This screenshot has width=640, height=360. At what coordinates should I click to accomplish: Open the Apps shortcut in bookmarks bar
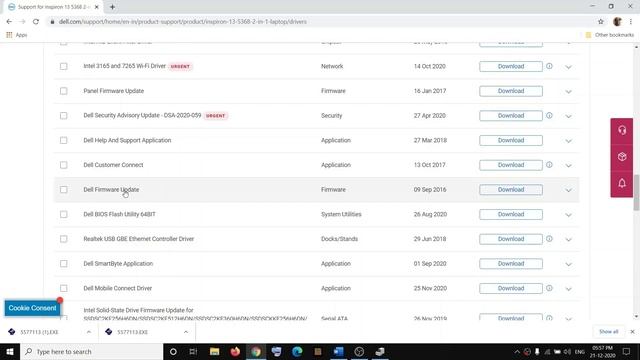pos(17,35)
